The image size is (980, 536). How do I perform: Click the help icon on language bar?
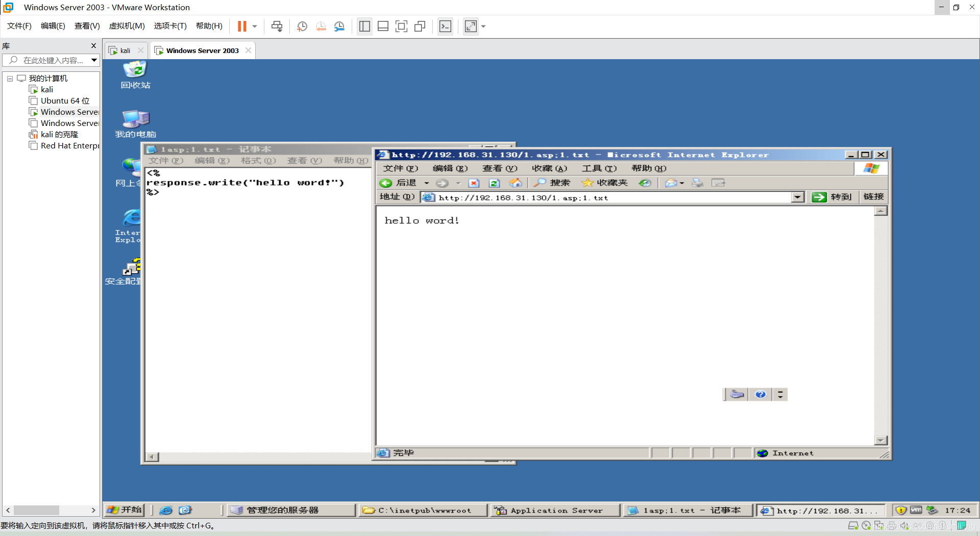coord(761,394)
